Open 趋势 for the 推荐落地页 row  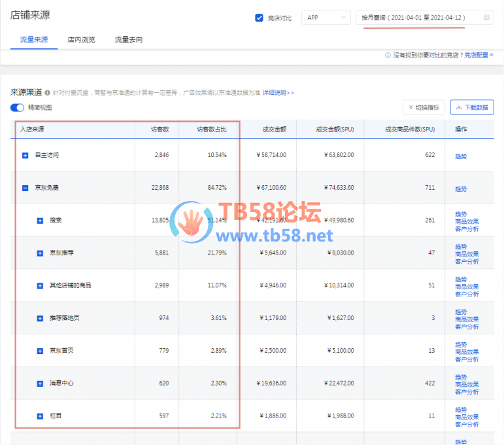[461, 311]
